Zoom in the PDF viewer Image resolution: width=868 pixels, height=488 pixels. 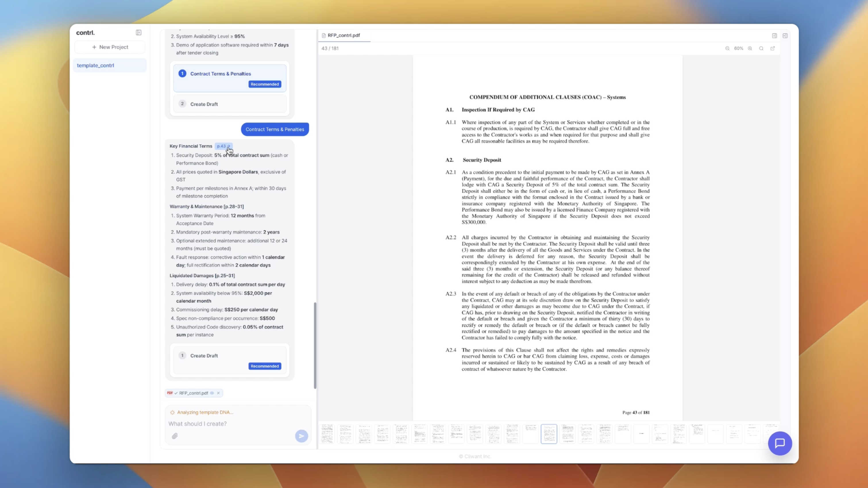tap(750, 49)
